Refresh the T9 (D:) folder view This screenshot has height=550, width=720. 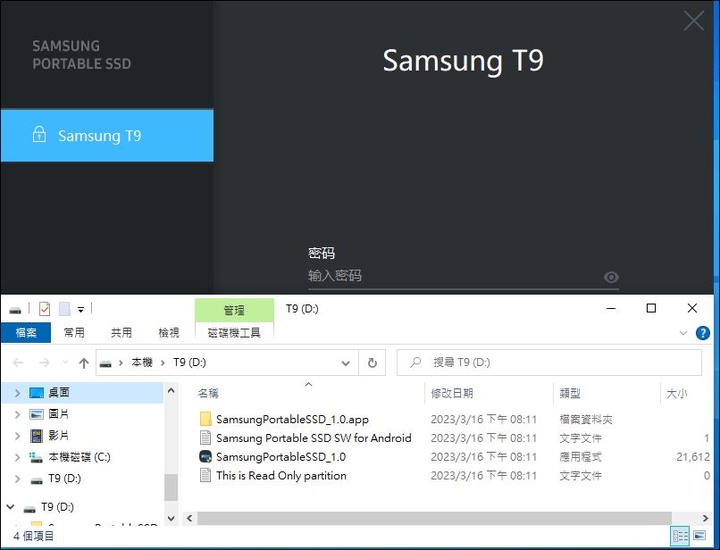[x=372, y=363]
